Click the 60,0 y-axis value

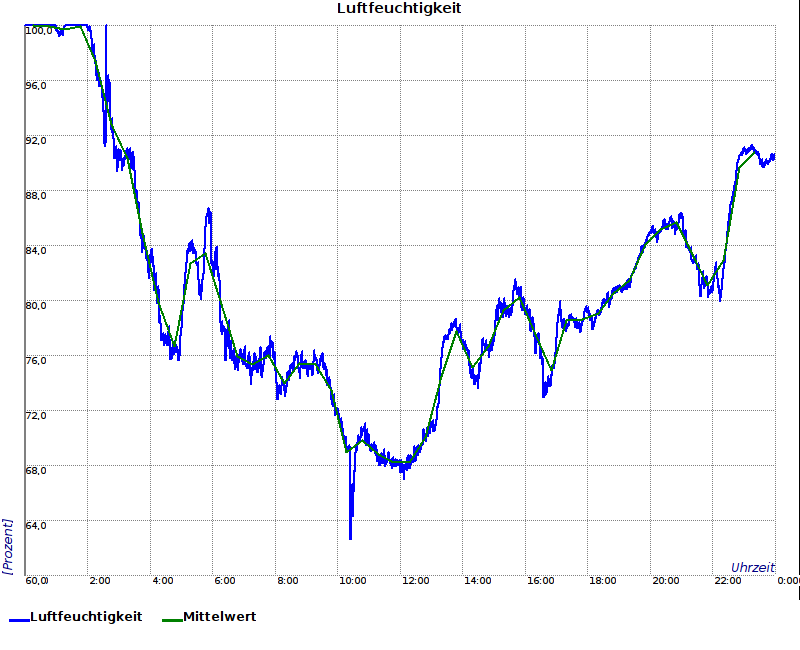click(37, 581)
